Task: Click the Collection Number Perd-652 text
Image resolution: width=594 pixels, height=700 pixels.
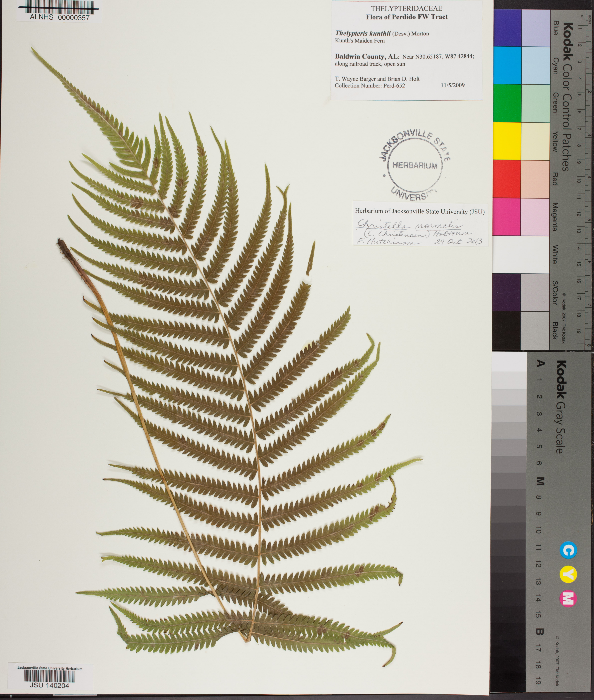Action: click(x=370, y=86)
